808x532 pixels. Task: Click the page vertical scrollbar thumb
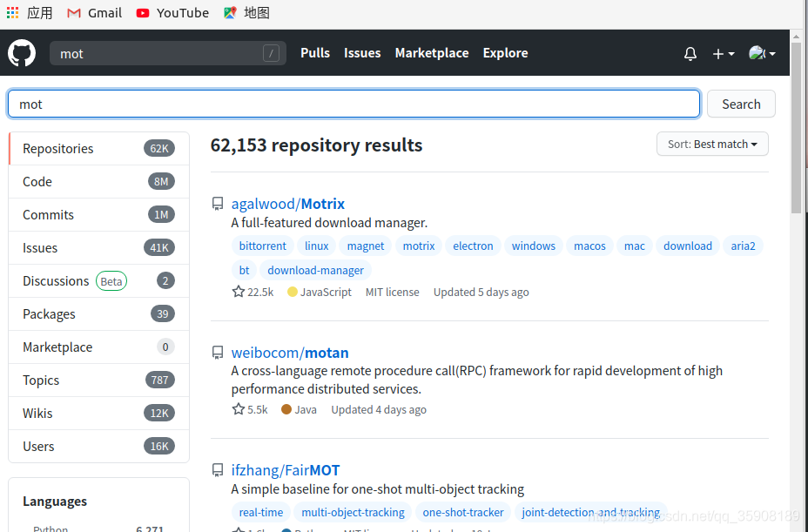coord(796,127)
